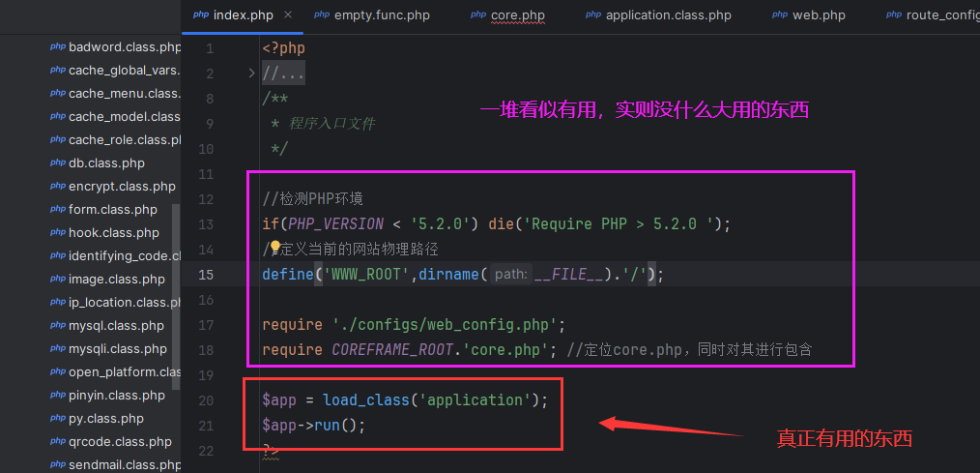Image resolution: width=980 pixels, height=473 pixels.
Task: Click the project panel vertical scrollbar
Action: [176, 290]
